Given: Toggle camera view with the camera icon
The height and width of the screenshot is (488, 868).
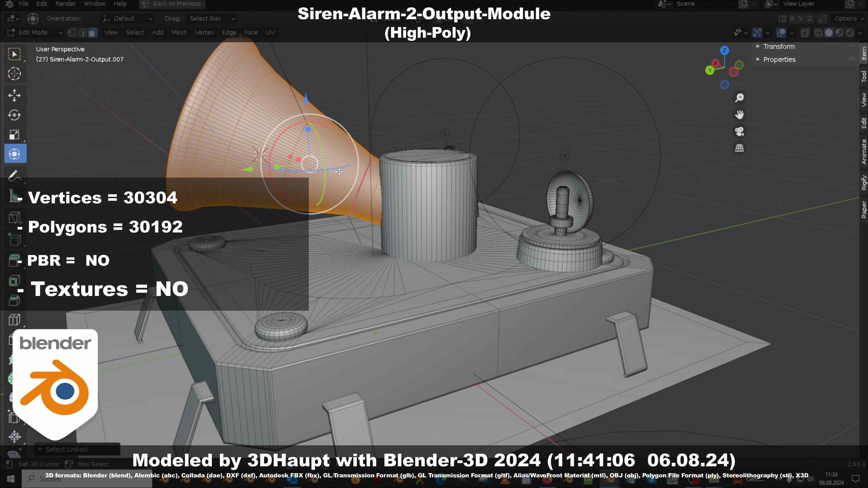Looking at the screenshot, I should [x=739, y=131].
